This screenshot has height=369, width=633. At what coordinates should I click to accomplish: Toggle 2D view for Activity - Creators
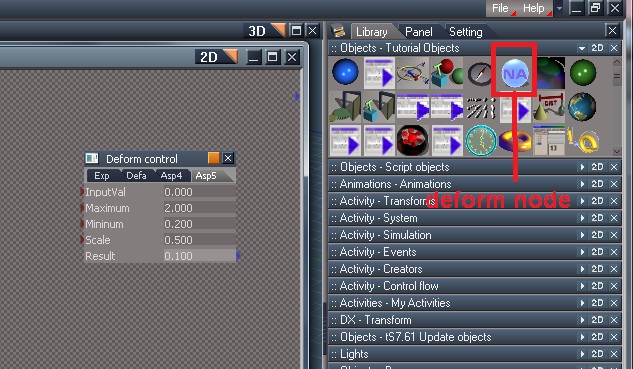click(x=597, y=269)
